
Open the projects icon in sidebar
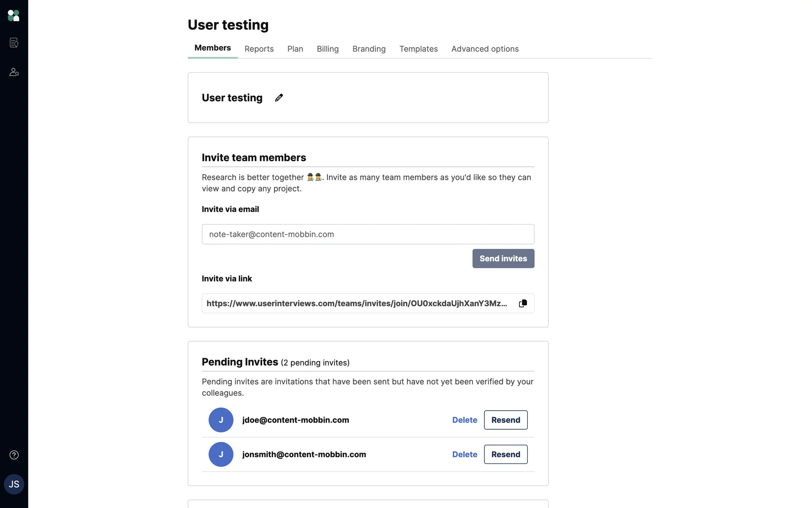[x=14, y=43]
